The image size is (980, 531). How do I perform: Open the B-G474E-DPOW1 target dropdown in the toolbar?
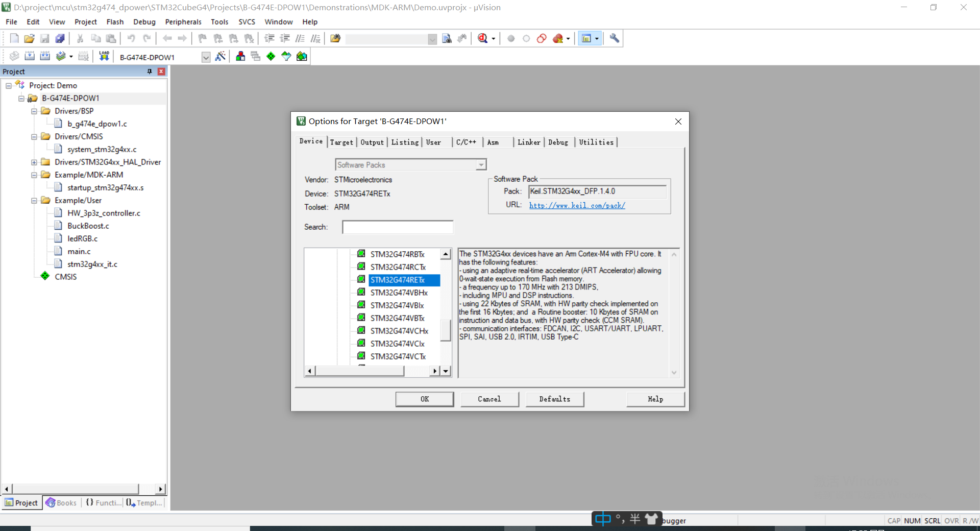206,57
